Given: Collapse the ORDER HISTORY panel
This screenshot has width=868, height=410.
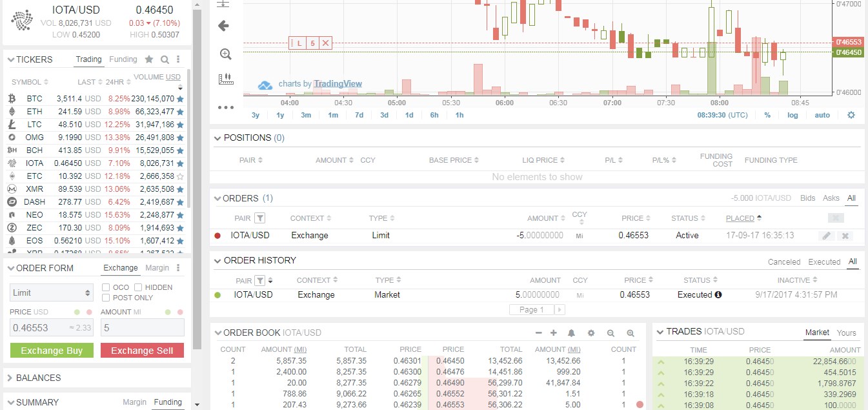Looking at the screenshot, I should (x=216, y=260).
